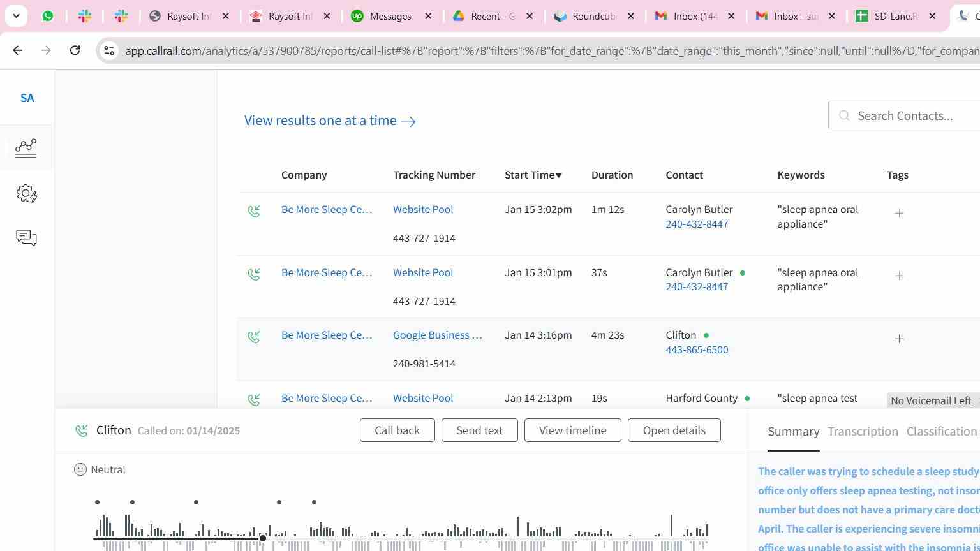Open Website Pool link in 3:01pm row
Screen dimensions: 980x551
423,272
